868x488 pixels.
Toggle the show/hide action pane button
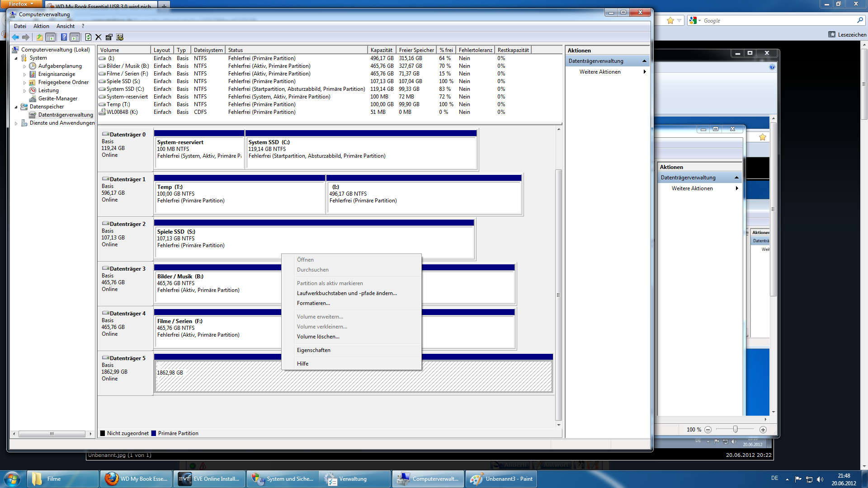pyautogui.click(x=75, y=37)
